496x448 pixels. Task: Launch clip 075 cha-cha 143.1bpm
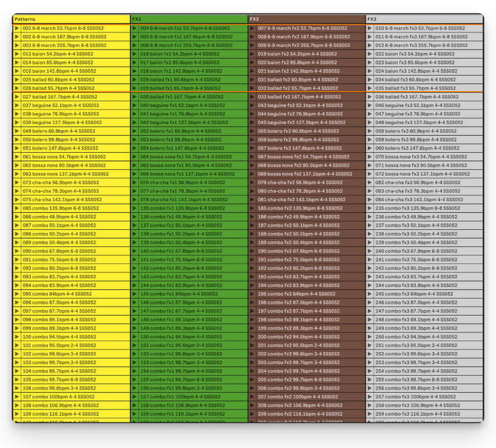click(x=17, y=199)
